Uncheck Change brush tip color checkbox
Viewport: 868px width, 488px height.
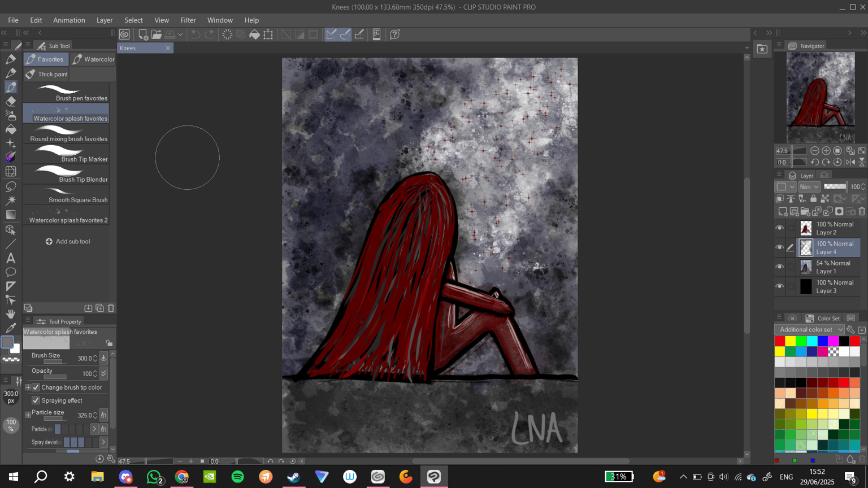[x=36, y=387]
